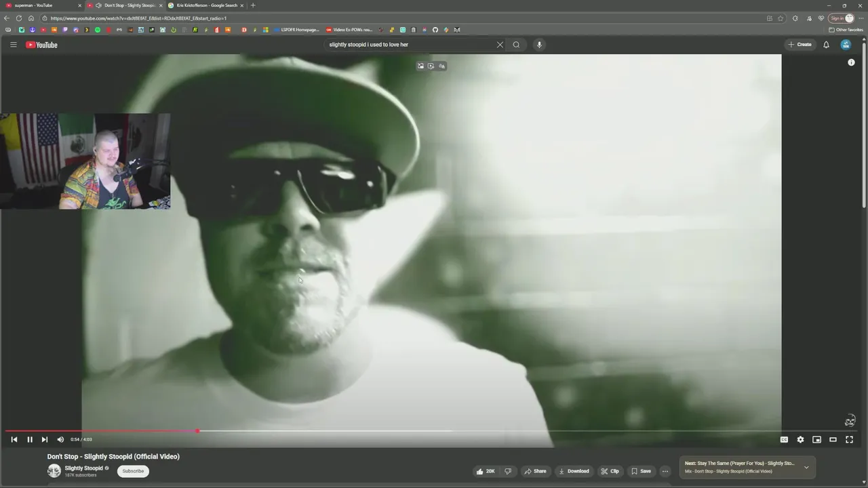Close the superman - YouTube tab
The height and width of the screenshot is (488, 868).
79,5
